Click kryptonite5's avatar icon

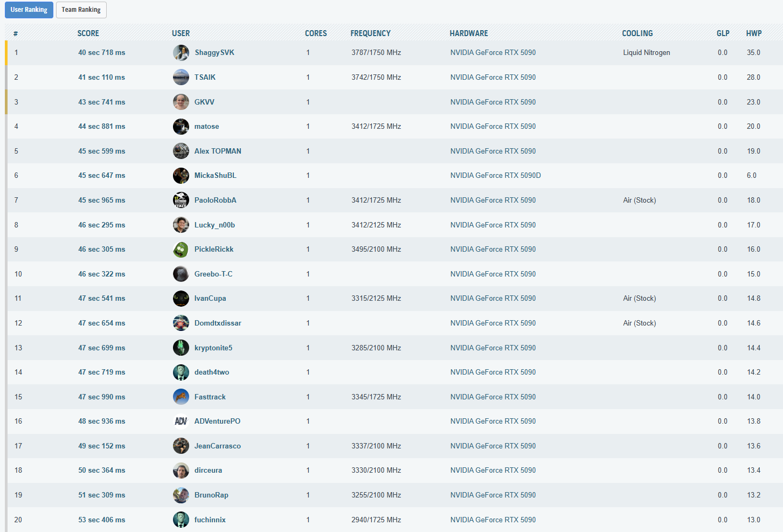pyautogui.click(x=181, y=348)
